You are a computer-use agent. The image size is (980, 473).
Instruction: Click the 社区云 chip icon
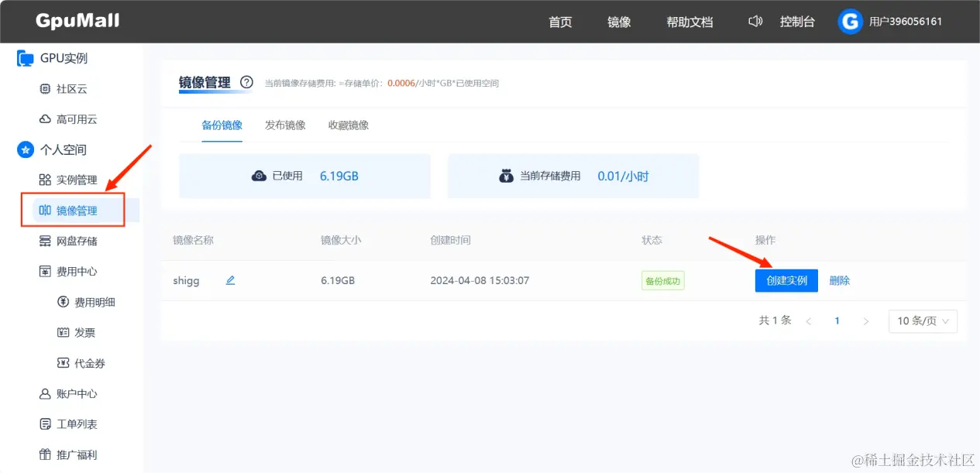(x=45, y=89)
